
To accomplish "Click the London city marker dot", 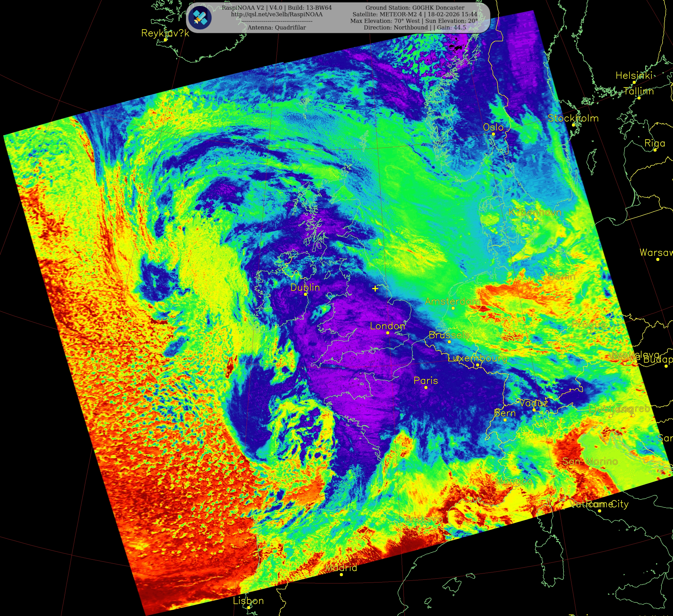I will 388,333.
